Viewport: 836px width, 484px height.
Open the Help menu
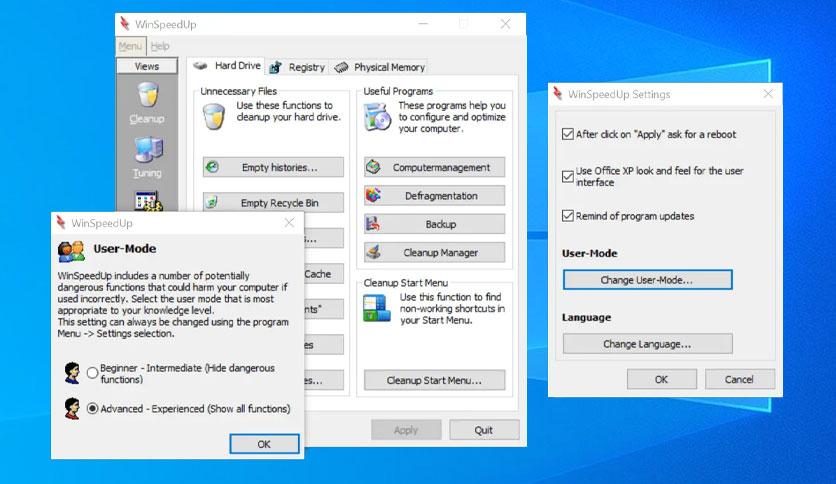pyautogui.click(x=160, y=46)
